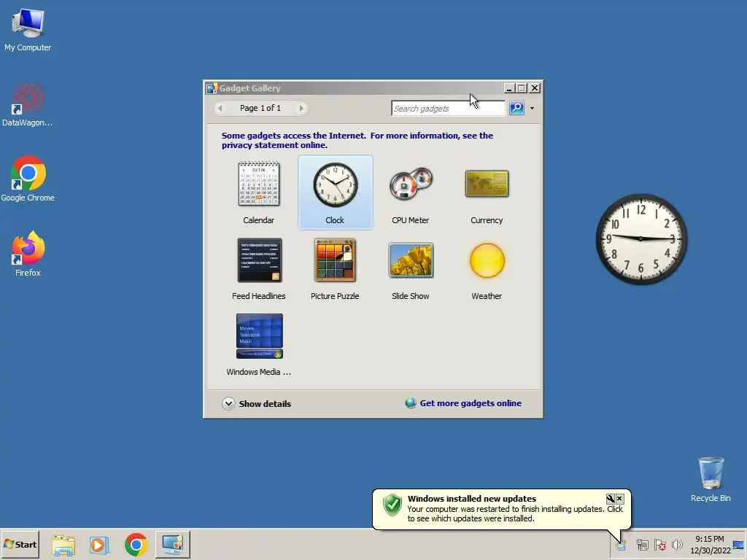This screenshot has height=560, width=747.
Task: Click the desktop Clock gadget
Action: 640,238
